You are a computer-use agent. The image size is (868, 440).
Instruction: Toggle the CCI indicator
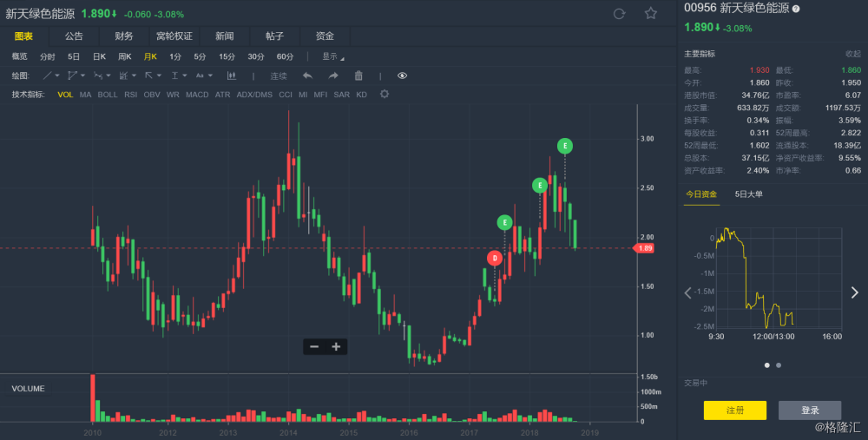coord(285,95)
